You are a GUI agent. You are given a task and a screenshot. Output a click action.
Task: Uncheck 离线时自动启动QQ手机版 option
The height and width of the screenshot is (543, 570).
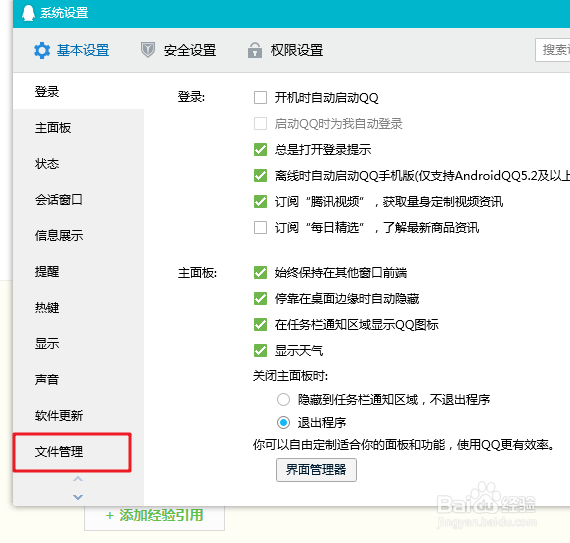pyautogui.click(x=260, y=176)
